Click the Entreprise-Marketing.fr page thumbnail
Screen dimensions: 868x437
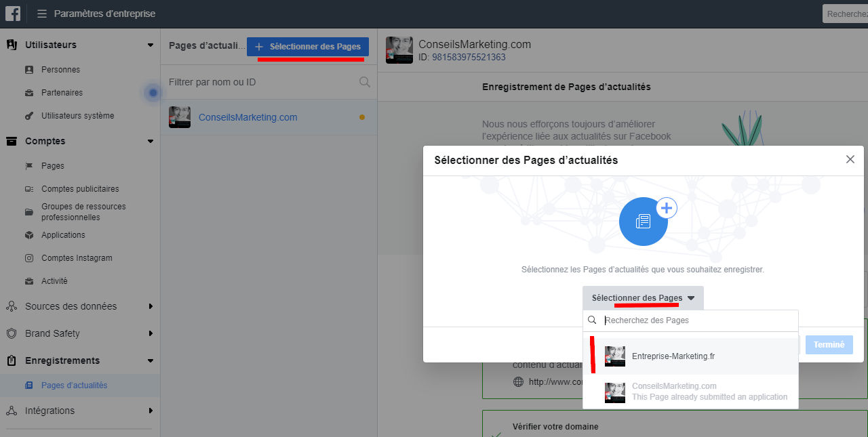615,356
